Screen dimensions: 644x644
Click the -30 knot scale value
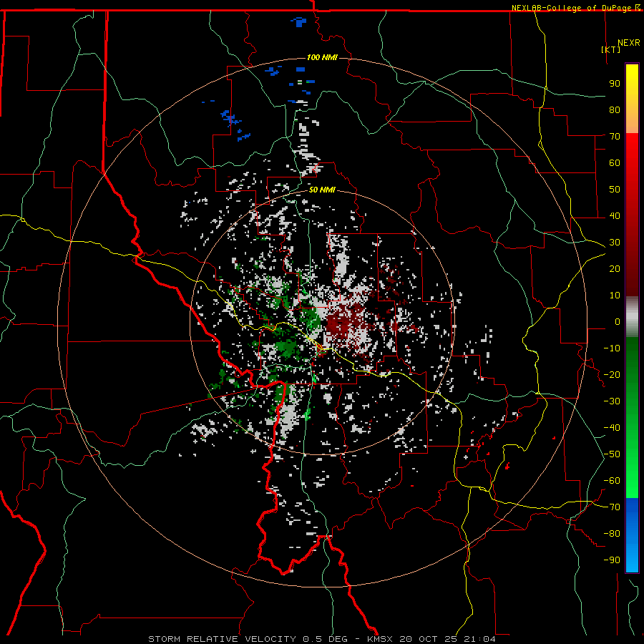click(612, 401)
